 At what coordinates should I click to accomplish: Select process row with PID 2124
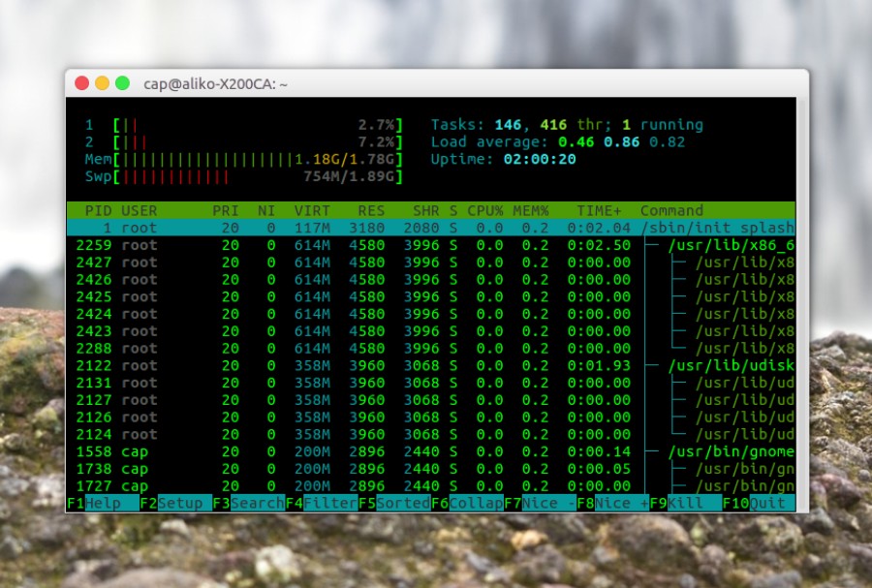pyautogui.click(x=431, y=435)
